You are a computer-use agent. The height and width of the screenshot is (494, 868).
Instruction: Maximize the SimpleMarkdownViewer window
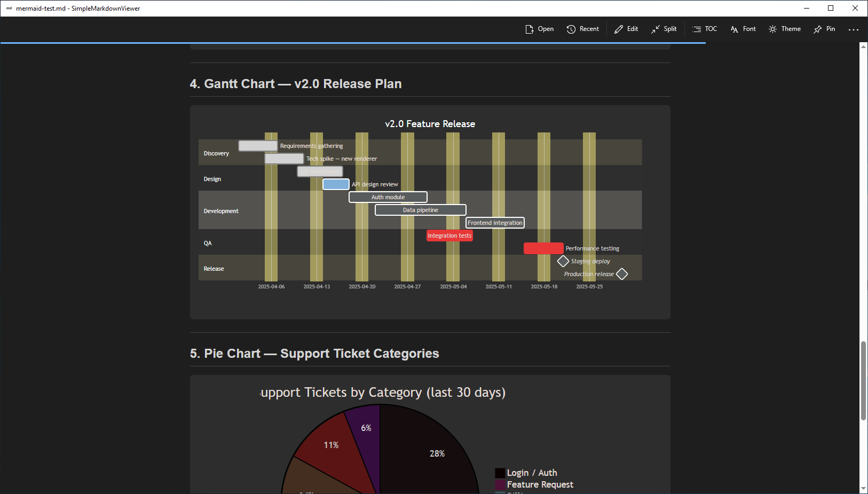coord(831,8)
